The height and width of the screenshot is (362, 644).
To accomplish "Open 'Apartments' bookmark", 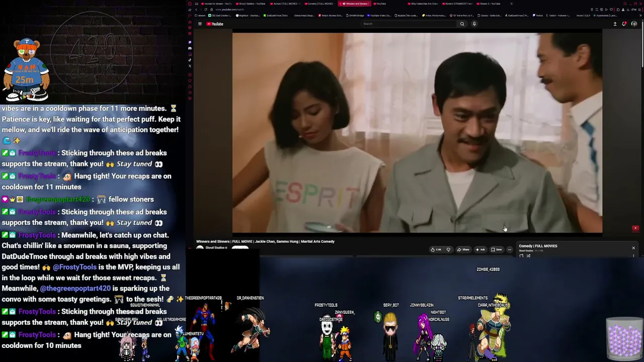I will pos(604,16).
